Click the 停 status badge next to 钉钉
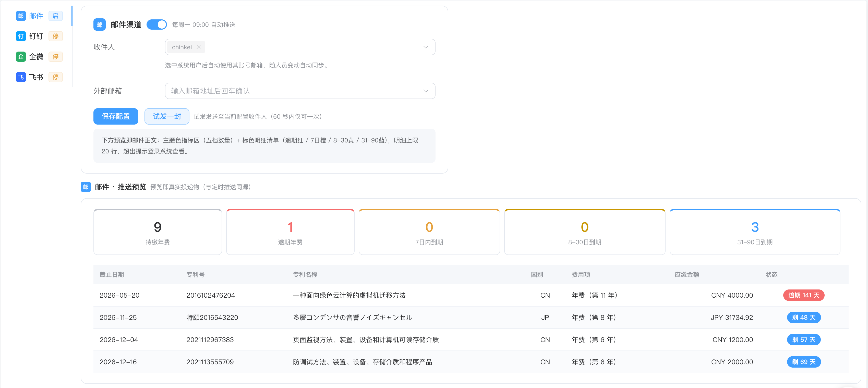Image resolution: width=868 pixels, height=388 pixels. 56,36
